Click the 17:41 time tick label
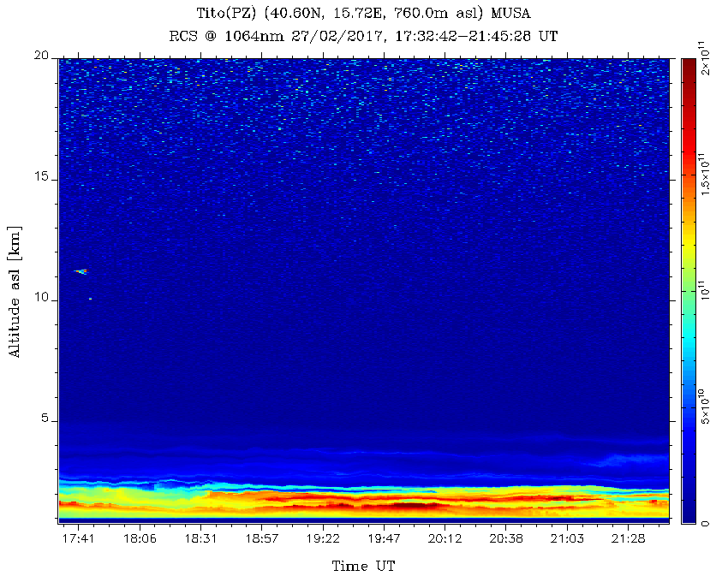 (x=79, y=539)
